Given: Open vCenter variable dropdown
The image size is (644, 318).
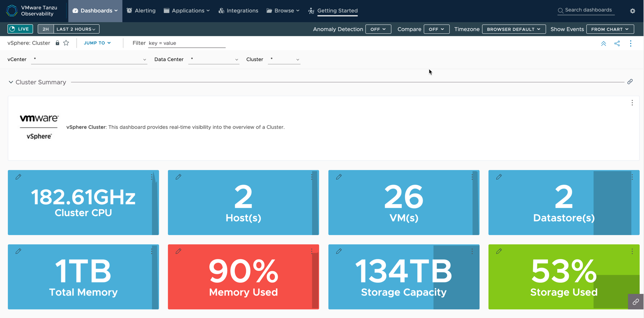Looking at the screenshot, I should pos(89,60).
